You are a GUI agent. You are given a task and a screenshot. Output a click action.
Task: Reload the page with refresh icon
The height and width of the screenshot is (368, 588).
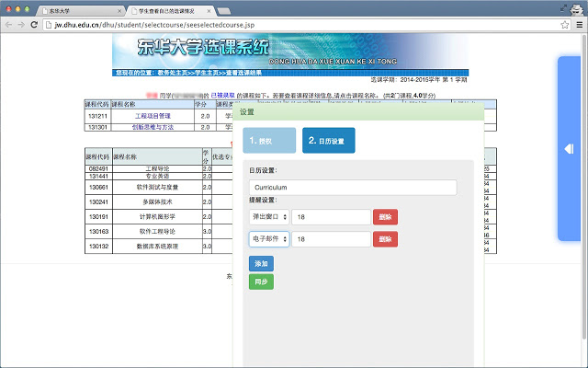[x=35, y=28]
